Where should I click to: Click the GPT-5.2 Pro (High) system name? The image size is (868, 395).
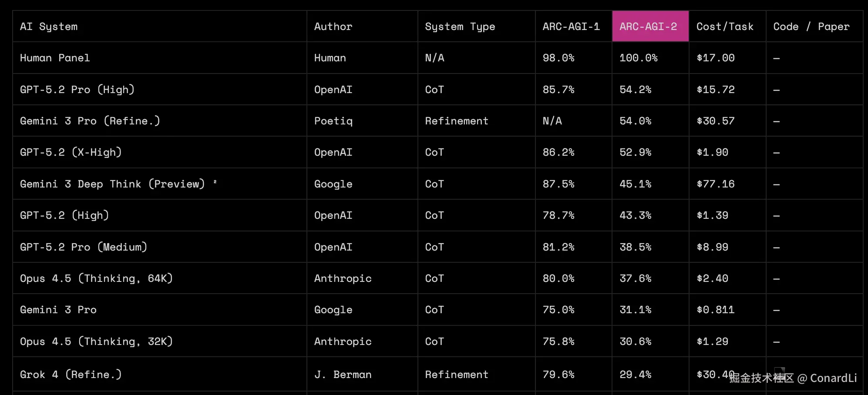tap(77, 90)
